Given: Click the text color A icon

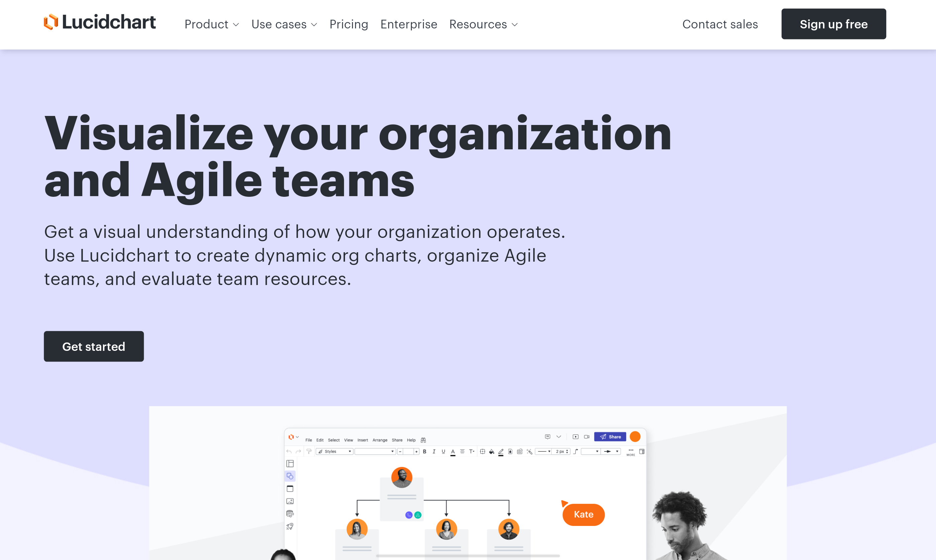Looking at the screenshot, I should 453,452.
